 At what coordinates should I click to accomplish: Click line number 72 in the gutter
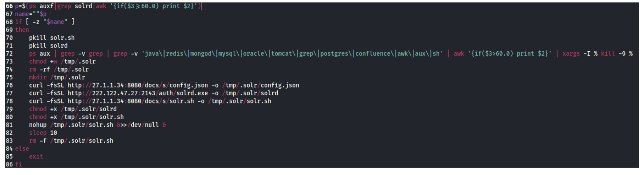(x=9, y=54)
